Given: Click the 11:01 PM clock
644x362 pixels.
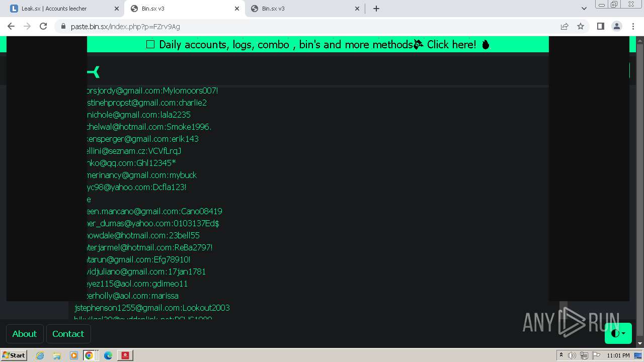Looking at the screenshot, I should (x=618, y=355).
